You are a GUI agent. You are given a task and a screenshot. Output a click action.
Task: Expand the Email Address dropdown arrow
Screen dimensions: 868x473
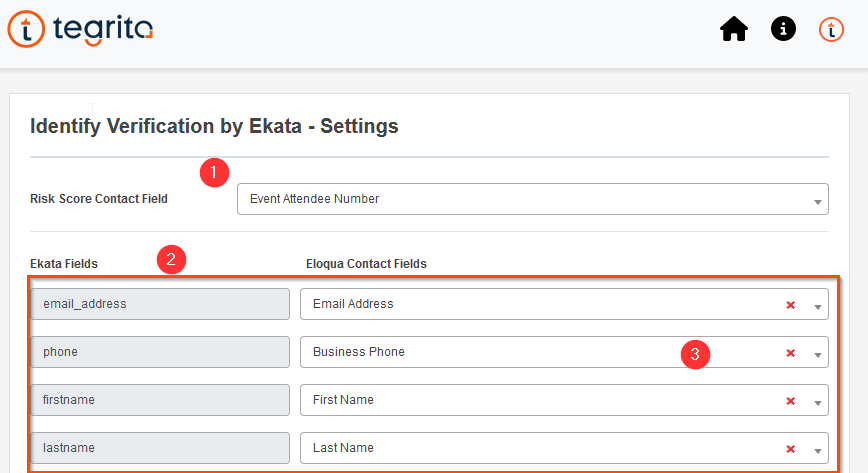818,306
